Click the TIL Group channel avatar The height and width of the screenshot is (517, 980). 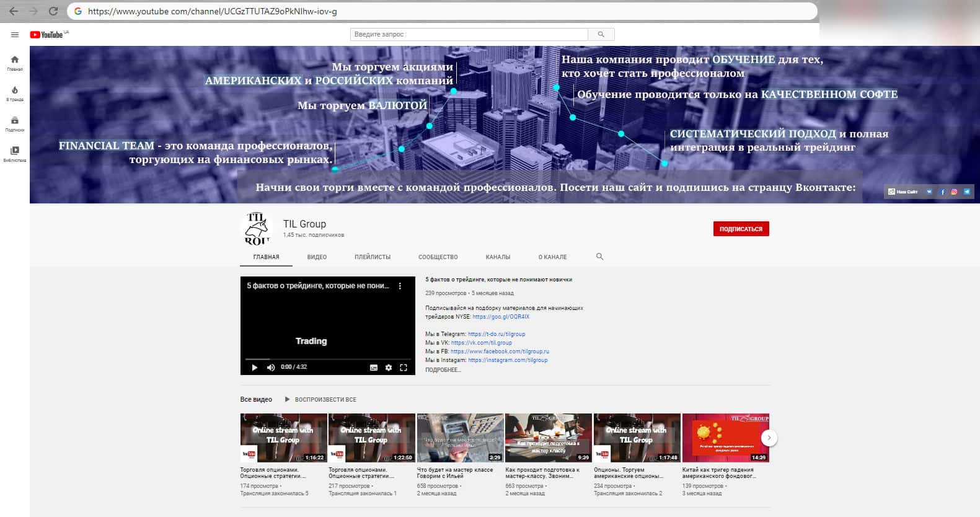point(256,229)
